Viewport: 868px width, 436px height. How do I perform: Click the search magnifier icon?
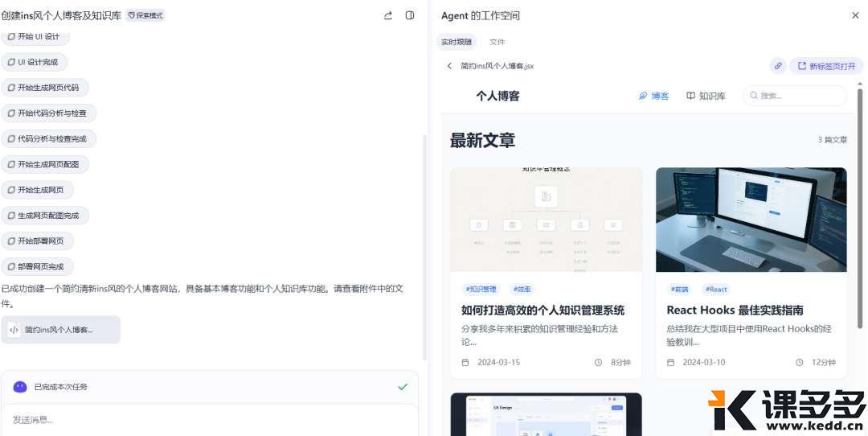(753, 95)
